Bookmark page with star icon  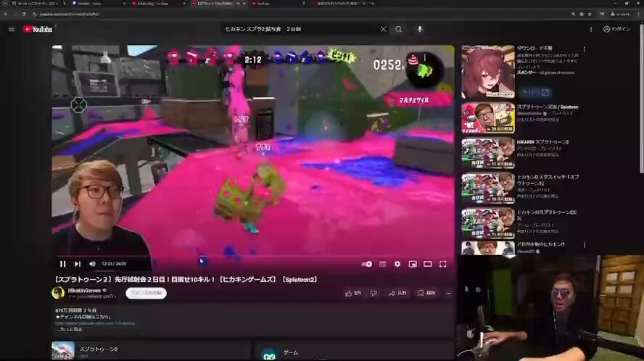point(590,14)
